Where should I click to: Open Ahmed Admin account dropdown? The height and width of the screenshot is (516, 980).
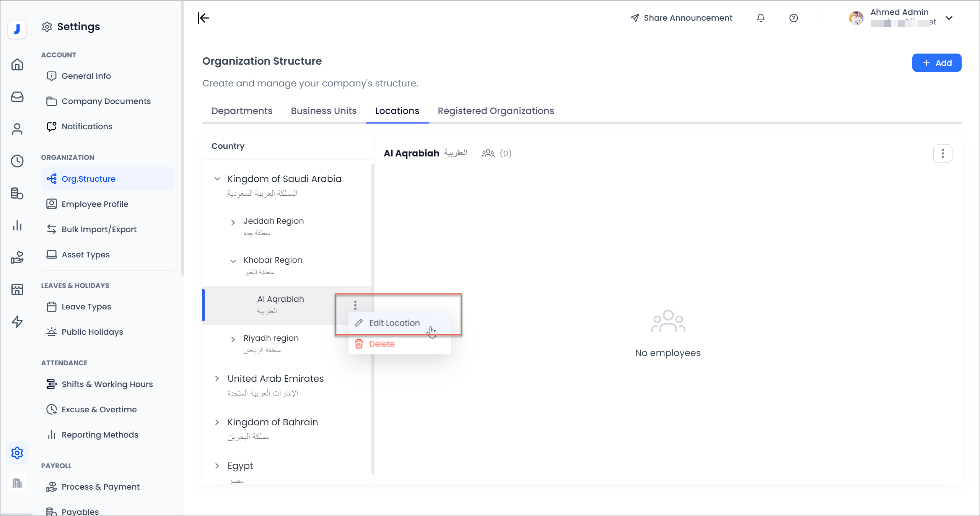pos(949,18)
